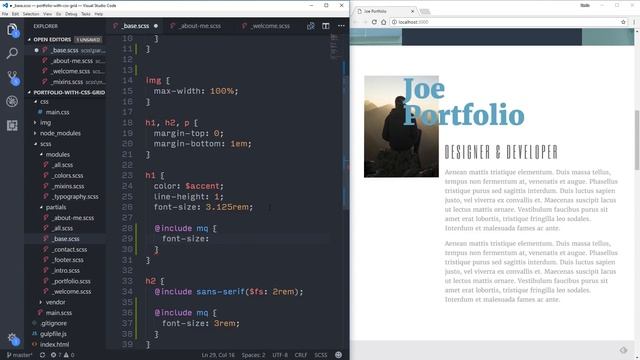Viewport: 640px width, 360px height.
Task: Click the feedback smiley in status bar
Action: coord(338,355)
